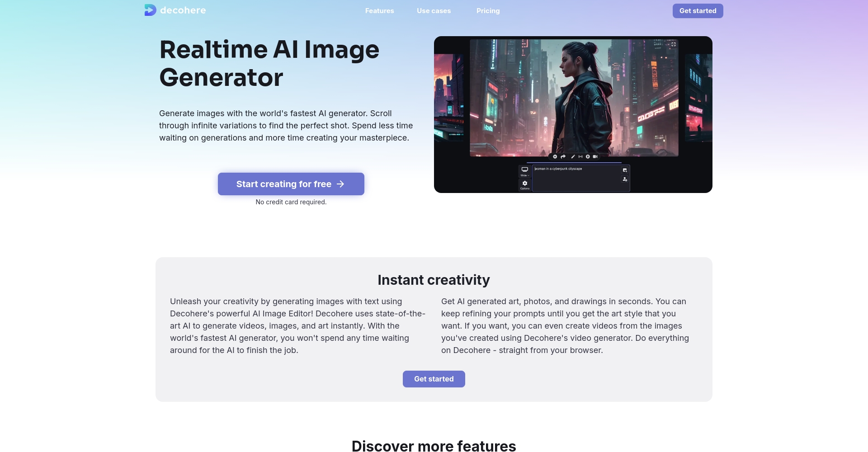Open the Options gear icon
The width and height of the screenshot is (868, 452).
(525, 184)
